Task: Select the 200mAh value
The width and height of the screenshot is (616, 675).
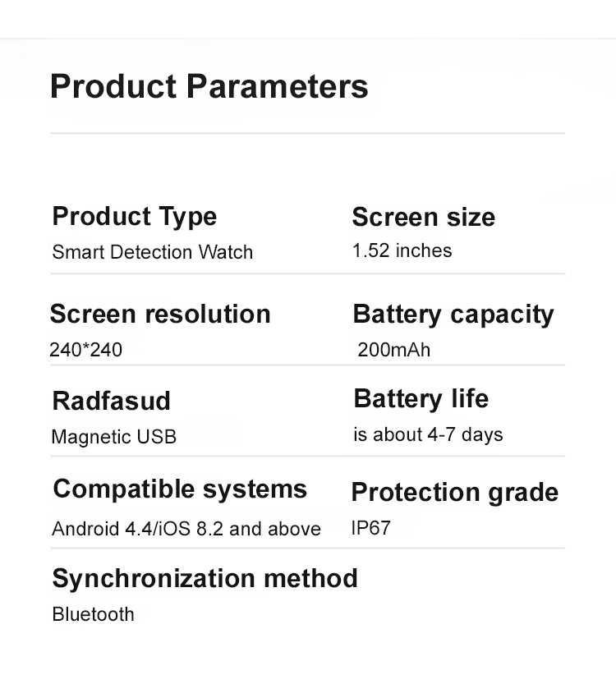Action: [x=393, y=350]
